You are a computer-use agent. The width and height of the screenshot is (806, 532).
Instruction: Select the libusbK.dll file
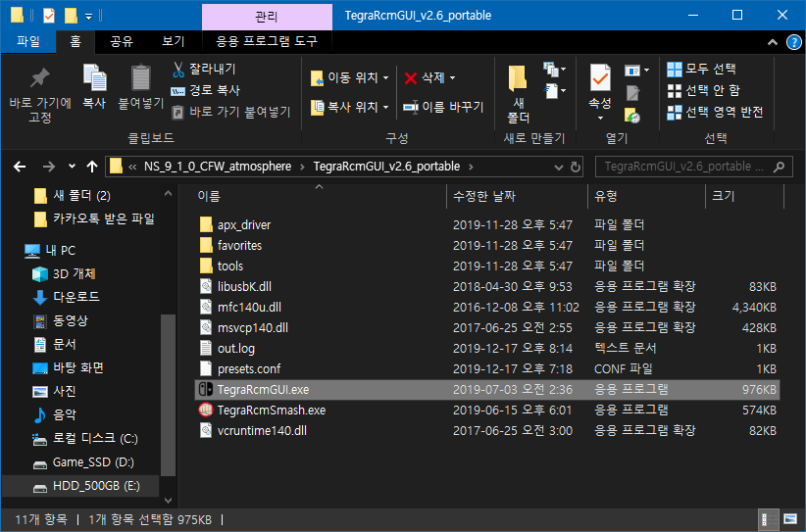(244, 286)
